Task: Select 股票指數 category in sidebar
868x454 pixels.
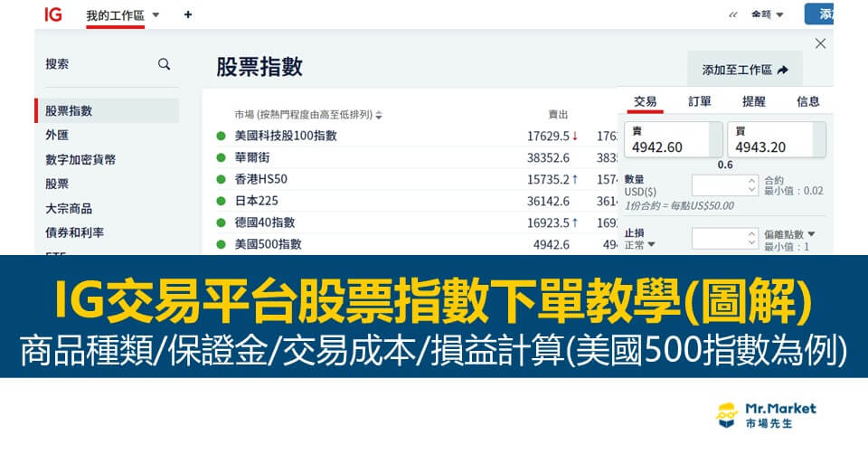Action: [x=108, y=110]
